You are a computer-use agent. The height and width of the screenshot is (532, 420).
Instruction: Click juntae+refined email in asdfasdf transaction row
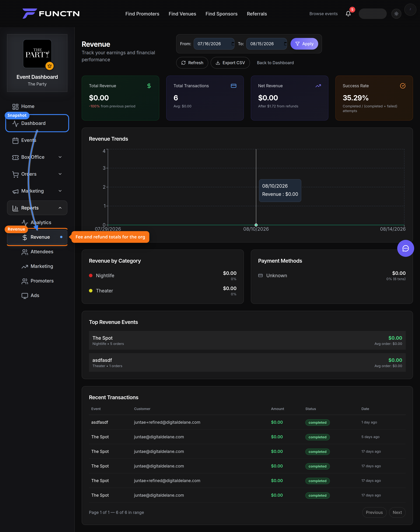167,422
